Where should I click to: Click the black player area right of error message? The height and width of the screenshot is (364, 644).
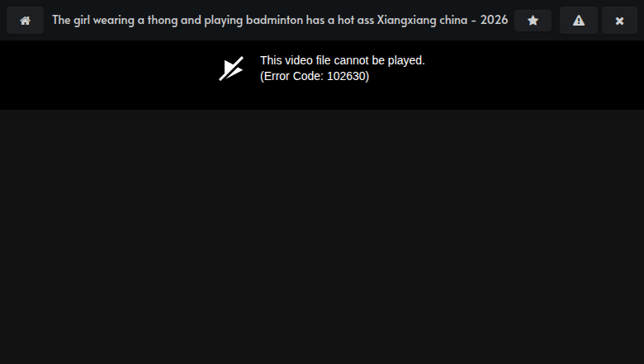tap(534, 74)
